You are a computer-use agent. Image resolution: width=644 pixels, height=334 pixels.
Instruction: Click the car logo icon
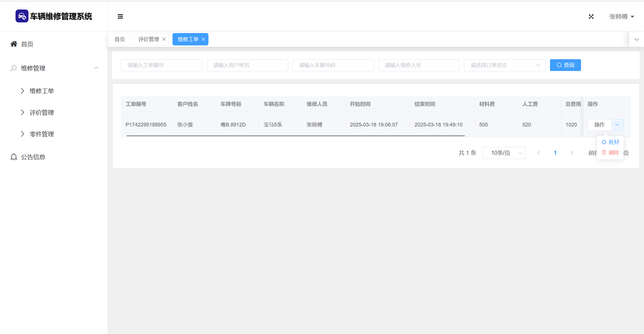coord(22,16)
